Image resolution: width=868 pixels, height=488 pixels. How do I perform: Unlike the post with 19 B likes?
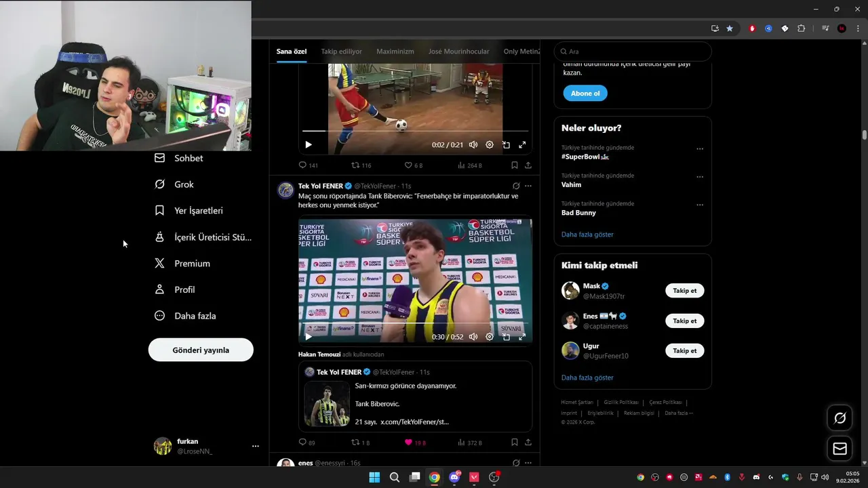[415, 443]
